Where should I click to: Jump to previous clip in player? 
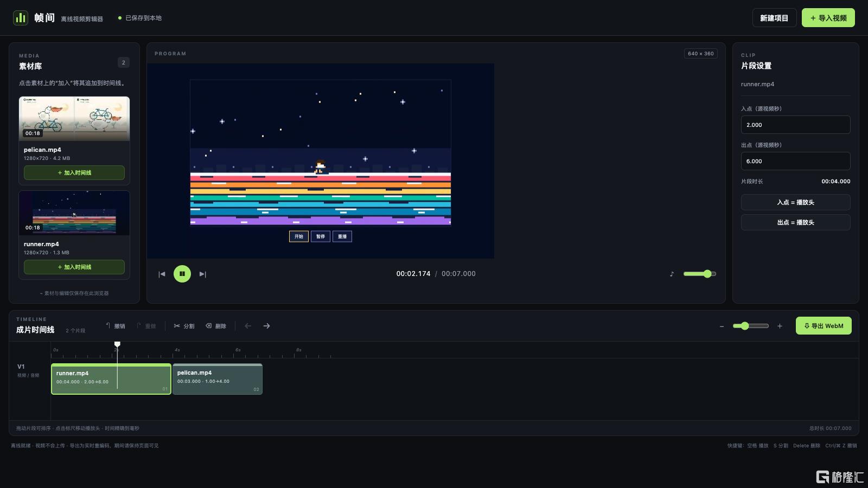click(162, 274)
